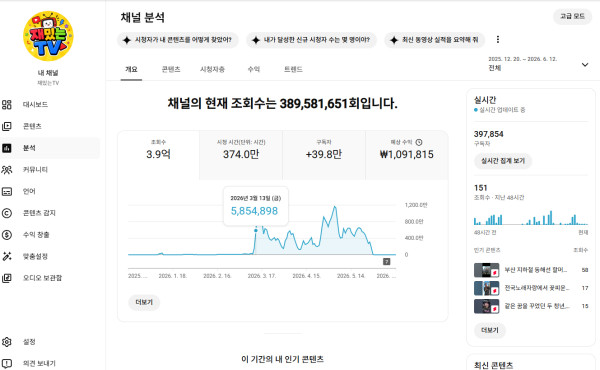
Task: Open the 콘텐츠 감지 copyright icon
Action: [x=7, y=213]
